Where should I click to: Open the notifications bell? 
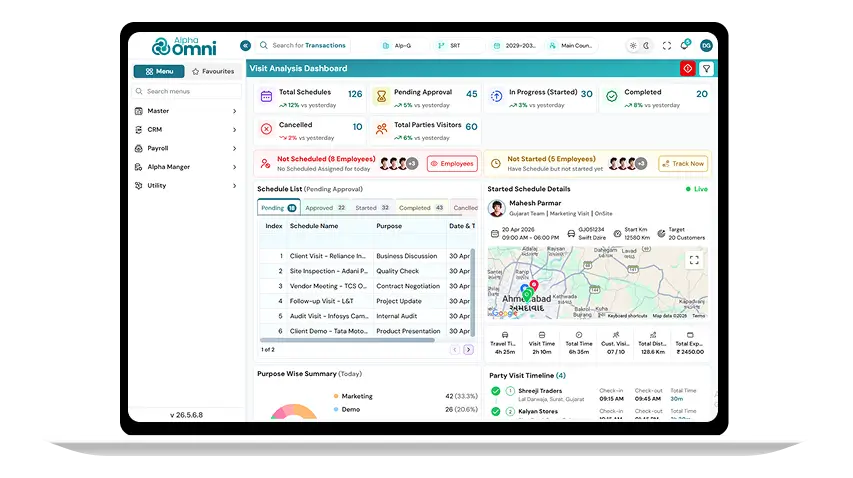click(x=685, y=45)
